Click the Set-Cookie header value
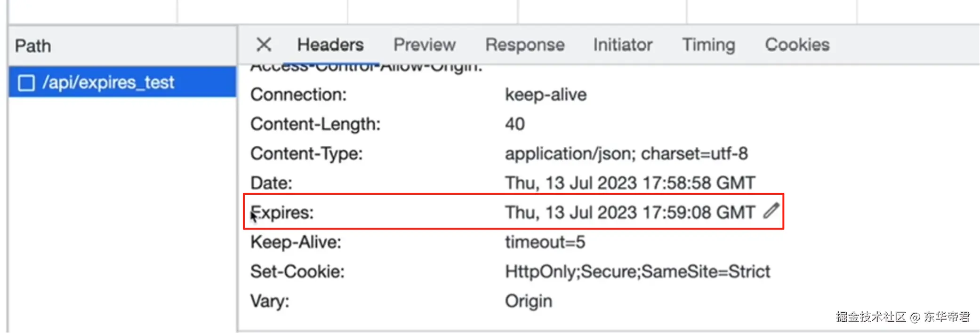Screen dimensions: 980x333 pos(637,271)
